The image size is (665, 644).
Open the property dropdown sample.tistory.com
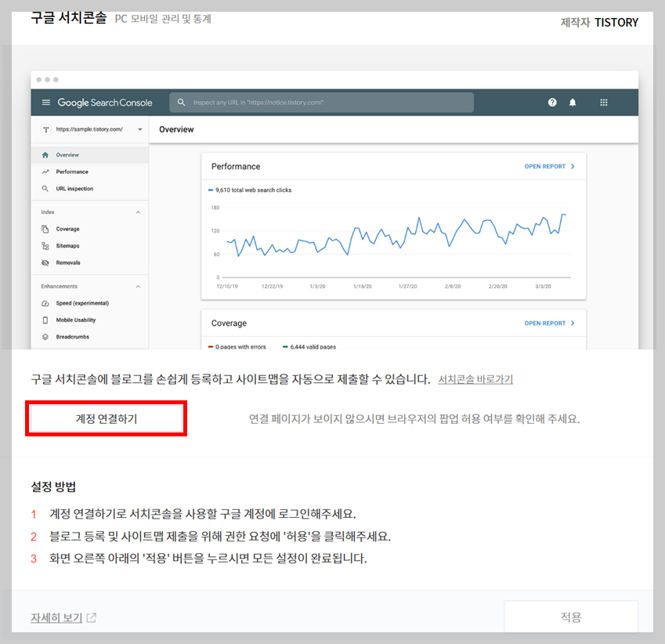pyautogui.click(x=92, y=129)
